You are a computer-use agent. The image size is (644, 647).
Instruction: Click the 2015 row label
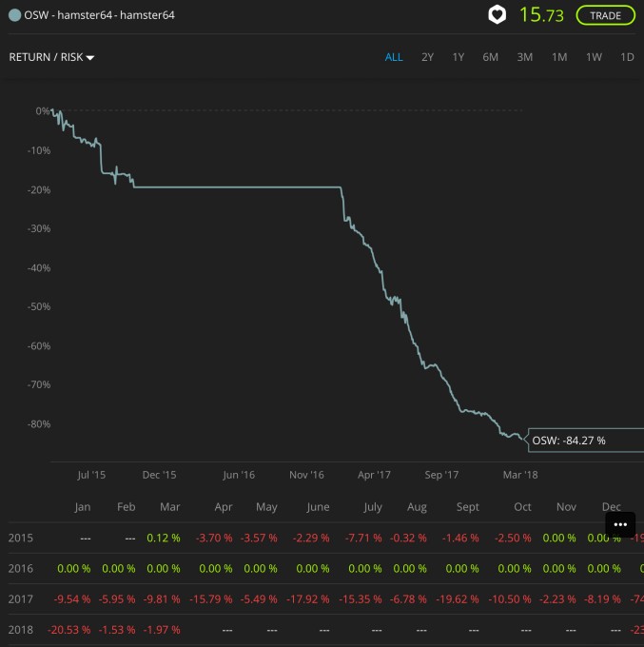(20, 539)
